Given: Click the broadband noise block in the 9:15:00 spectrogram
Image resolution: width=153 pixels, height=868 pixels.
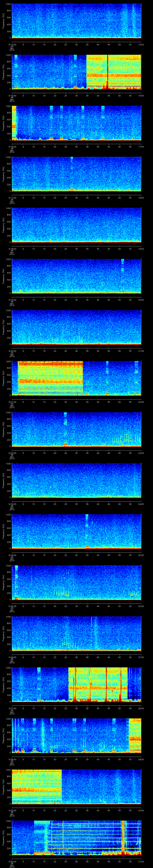Looking at the screenshot, I should [x=114, y=72].
